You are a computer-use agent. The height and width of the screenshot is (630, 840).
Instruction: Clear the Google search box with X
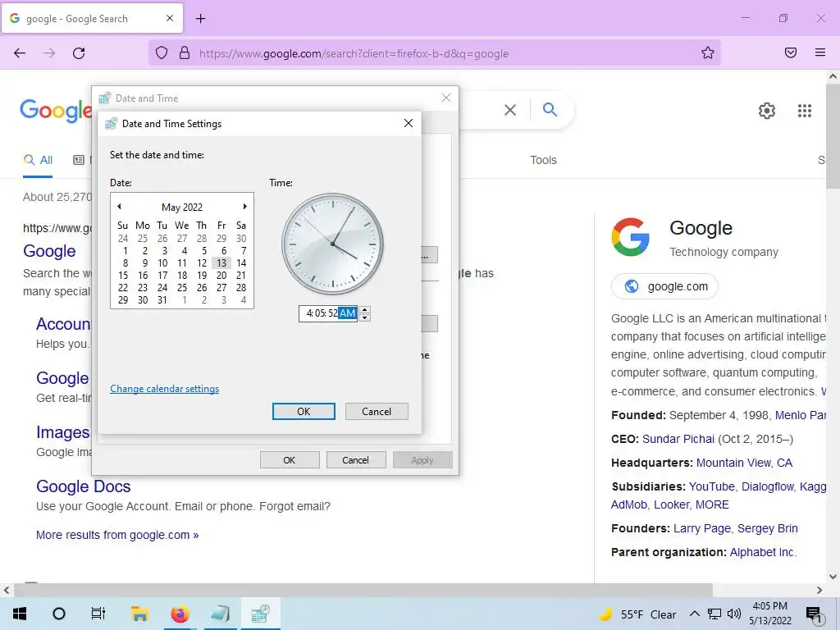tap(510, 110)
